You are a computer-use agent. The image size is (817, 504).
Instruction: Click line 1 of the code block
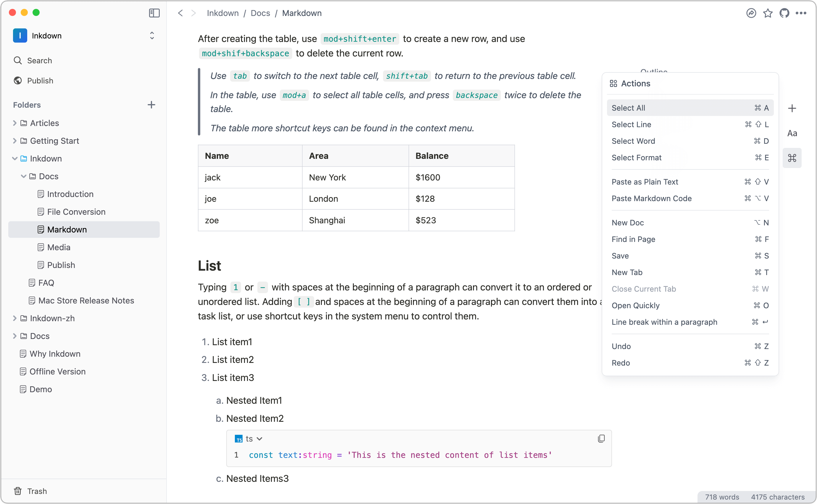pyautogui.click(x=400, y=455)
